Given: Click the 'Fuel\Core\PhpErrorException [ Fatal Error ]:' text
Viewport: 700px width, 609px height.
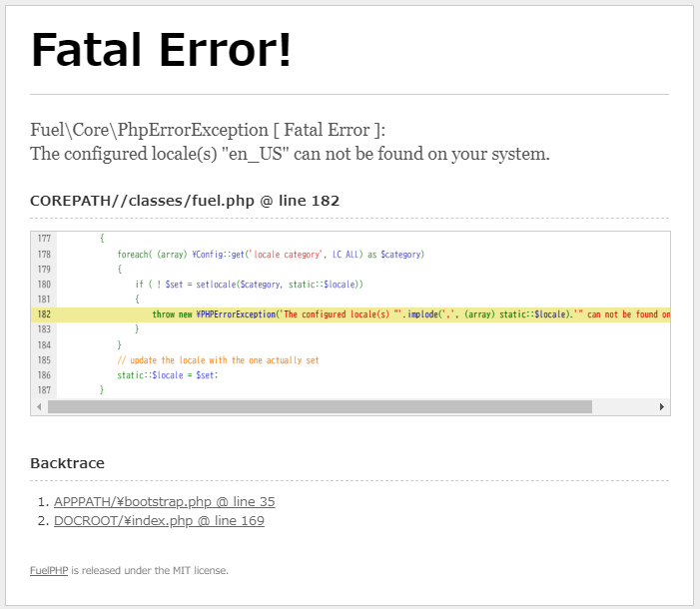Looking at the screenshot, I should [208, 130].
